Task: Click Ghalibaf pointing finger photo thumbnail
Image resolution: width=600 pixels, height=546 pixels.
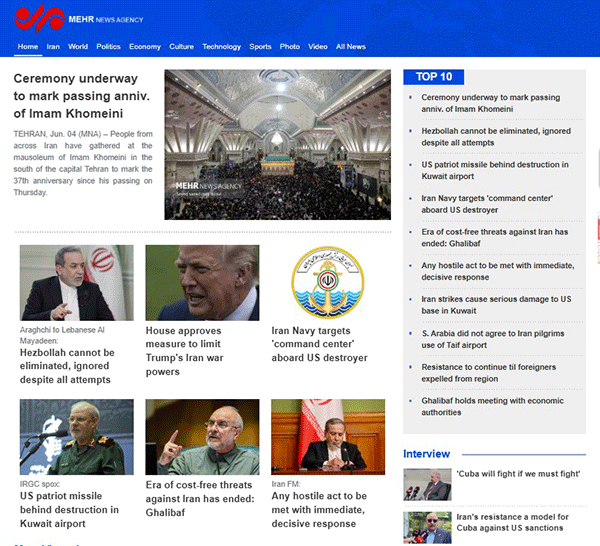Action: tap(202, 437)
